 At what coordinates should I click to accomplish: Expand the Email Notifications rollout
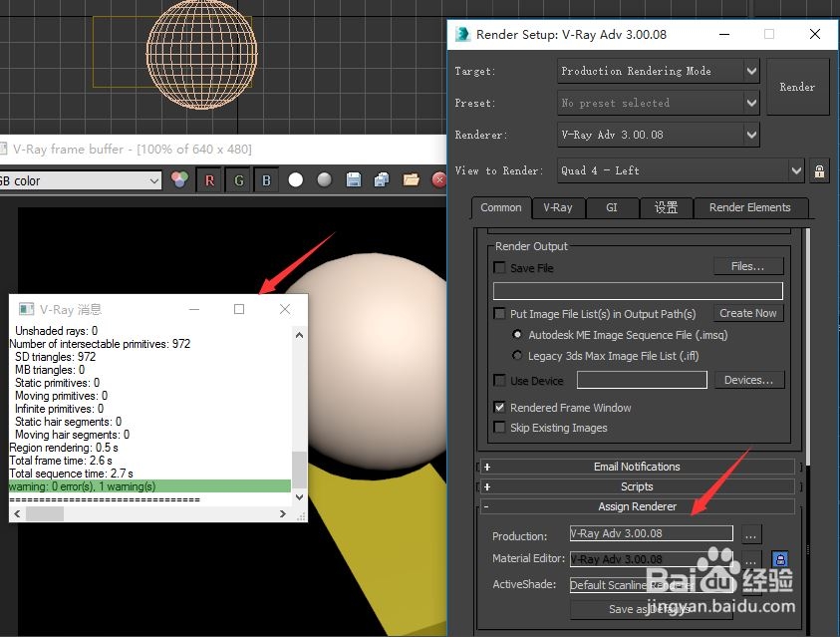[637, 467]
